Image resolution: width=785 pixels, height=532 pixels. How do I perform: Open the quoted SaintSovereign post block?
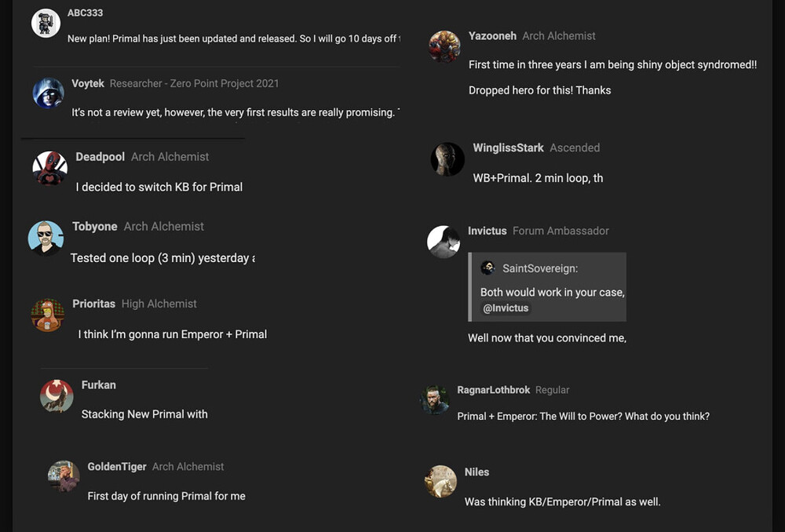click(547, 286)
